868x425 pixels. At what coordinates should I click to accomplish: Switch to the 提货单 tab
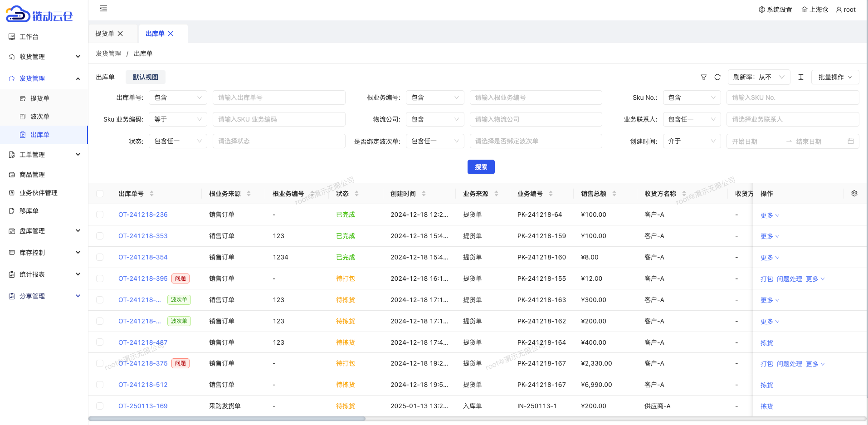[105, 34]
